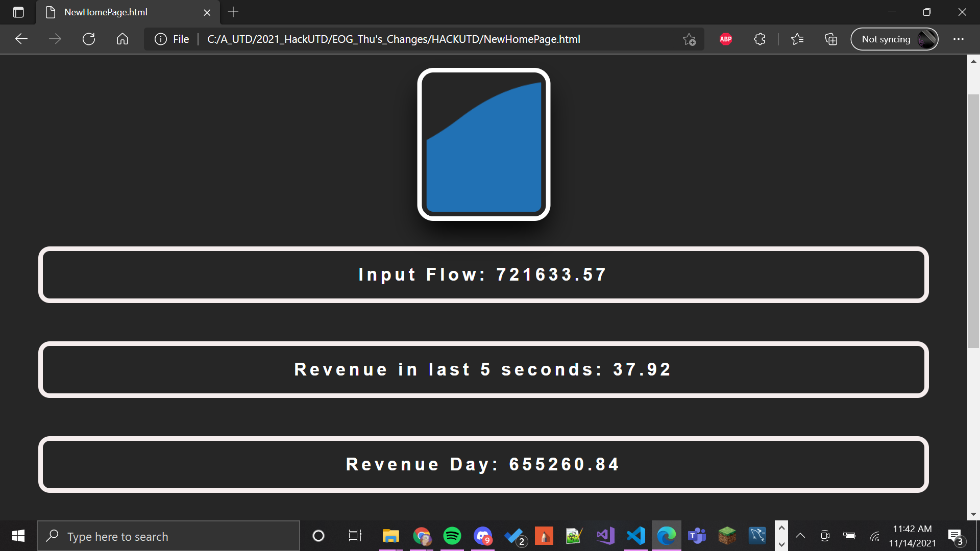Open Spotify from the taskbar

coord(452,536)
